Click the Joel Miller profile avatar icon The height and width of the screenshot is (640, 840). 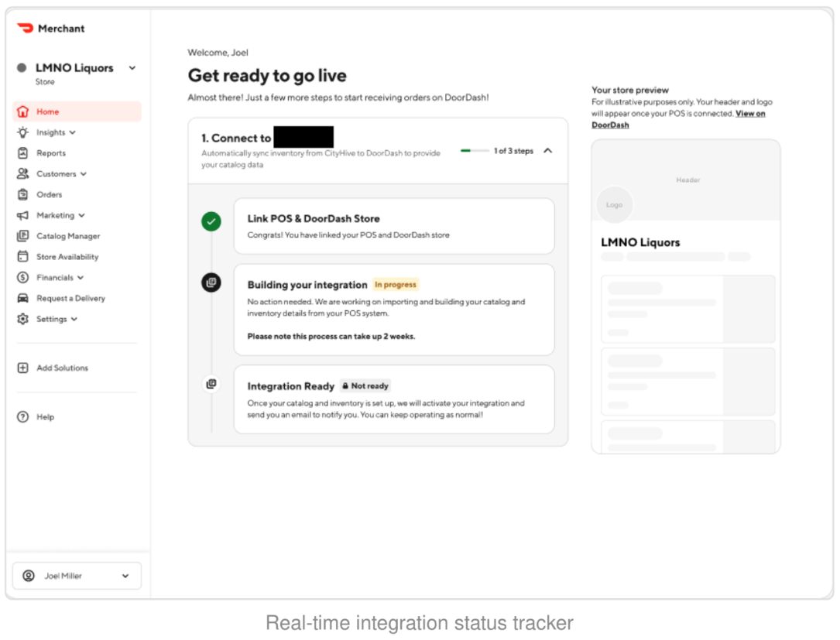[29, 576]
